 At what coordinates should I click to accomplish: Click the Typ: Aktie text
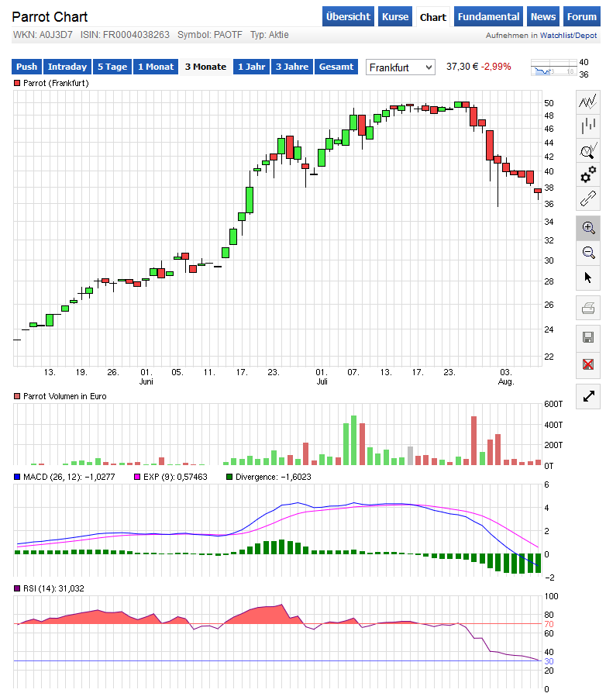(x=270, y=35)
